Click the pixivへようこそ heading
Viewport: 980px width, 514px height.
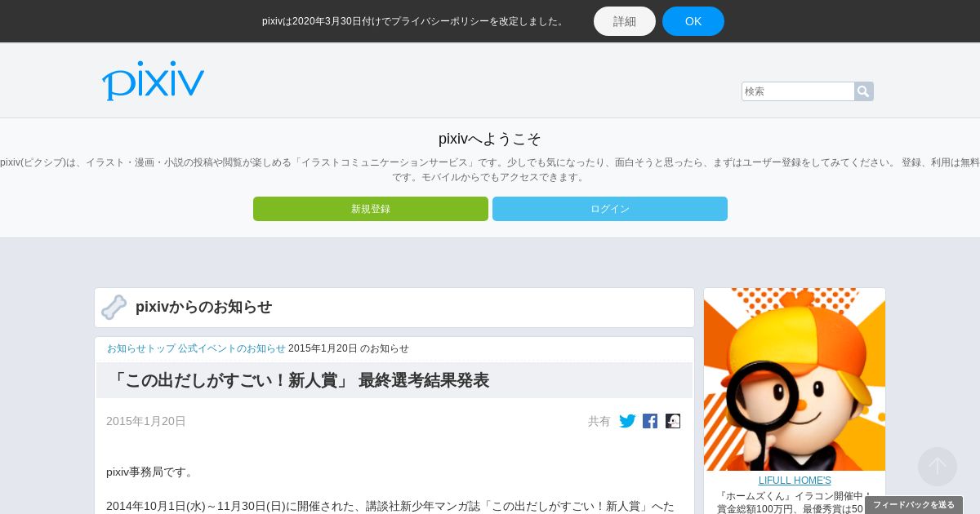pos(490,139)
